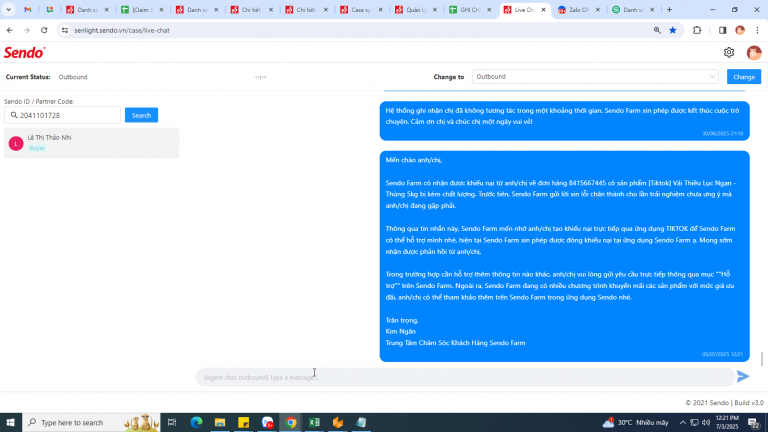Image resolution: width=768 pixels, height=432 pixels.
Task: Open the page zoom magnifier in address bar
Action: 657,30
